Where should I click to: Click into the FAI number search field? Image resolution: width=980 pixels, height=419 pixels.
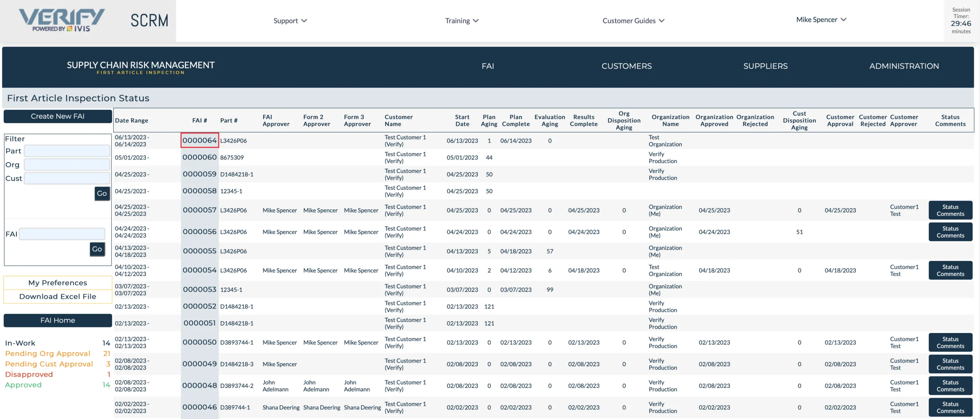click(x=62, y=234)
